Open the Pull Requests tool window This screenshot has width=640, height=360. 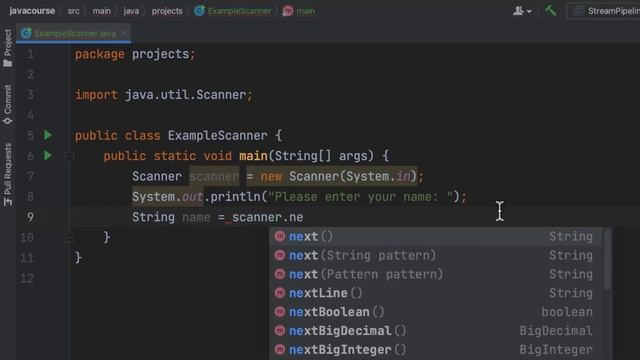point(7,174)
